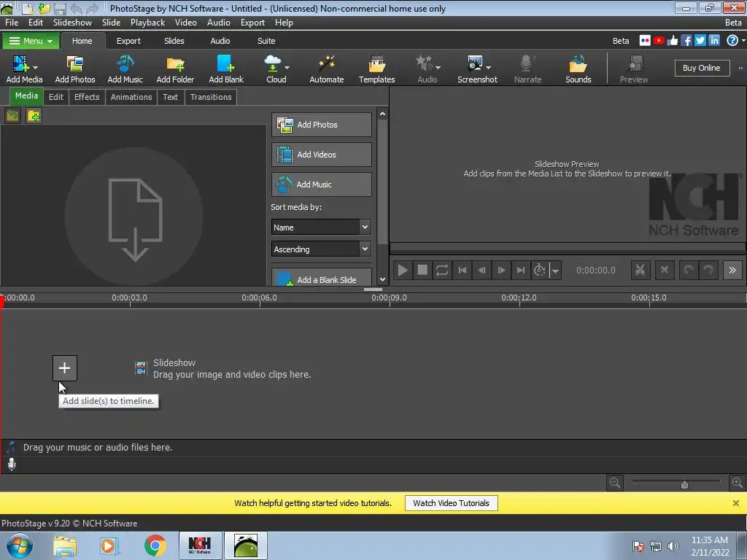Click the Buy Online button
The width and height of the screenshot is (747, 560).
coord(702,68)
